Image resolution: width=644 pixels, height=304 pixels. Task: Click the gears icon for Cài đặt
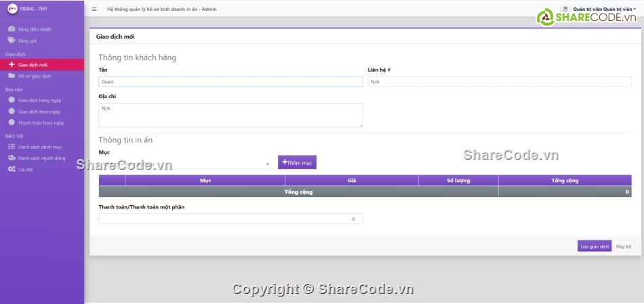[12, 169]
